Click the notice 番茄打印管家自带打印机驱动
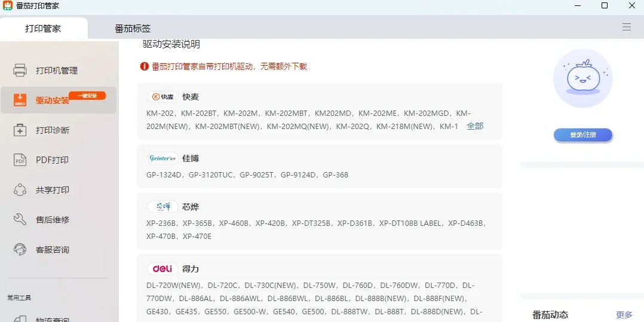The width and height of the screenshot is (644, 322). (x=229, y=66)
